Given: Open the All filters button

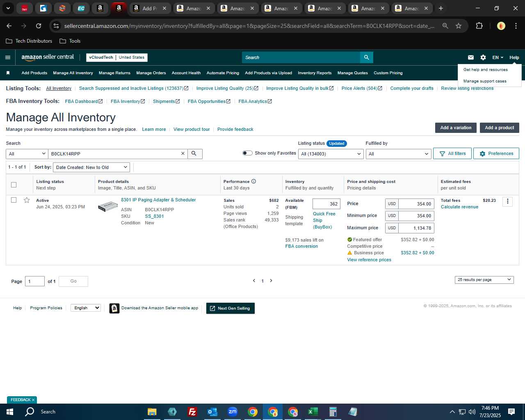Looking at the screenshot, I should point(452,153).
